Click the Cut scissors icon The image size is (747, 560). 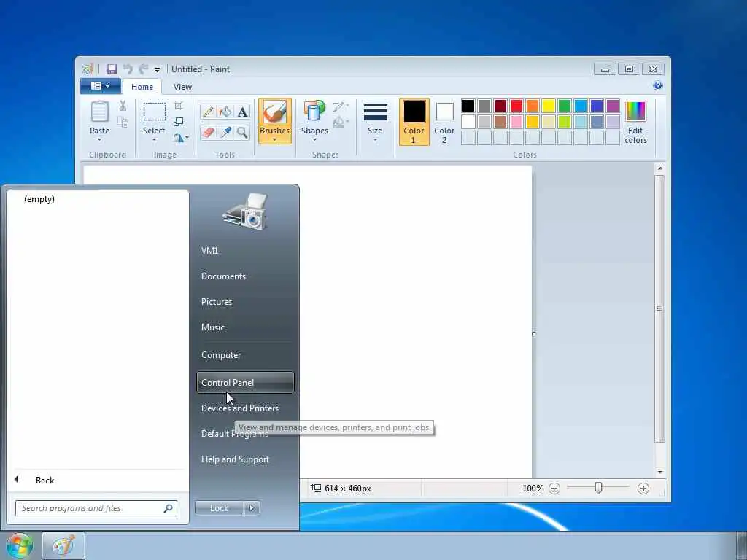123,106
